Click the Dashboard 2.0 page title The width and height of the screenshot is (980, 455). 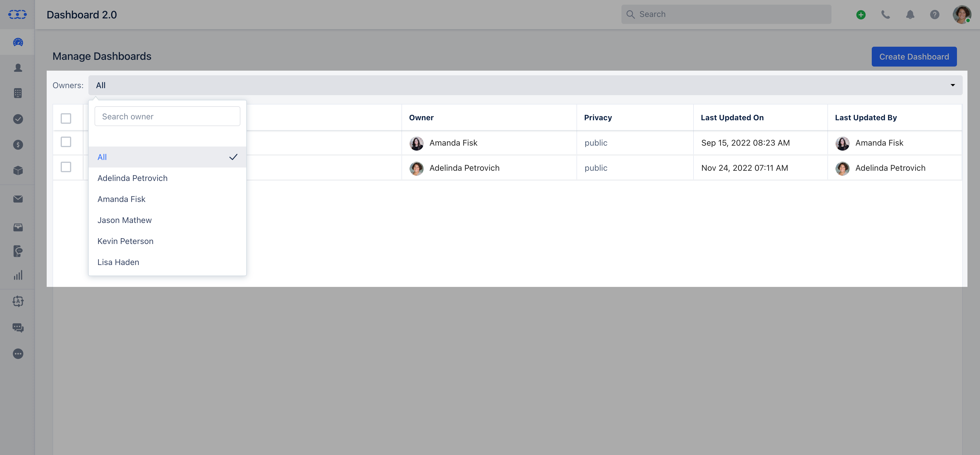click(82, 15)
